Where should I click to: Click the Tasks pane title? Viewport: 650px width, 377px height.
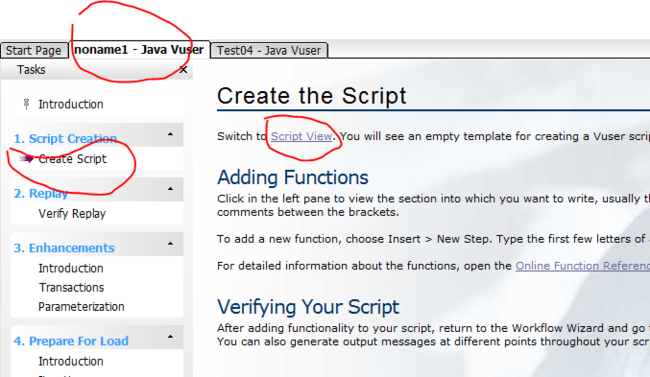point(31,70)
